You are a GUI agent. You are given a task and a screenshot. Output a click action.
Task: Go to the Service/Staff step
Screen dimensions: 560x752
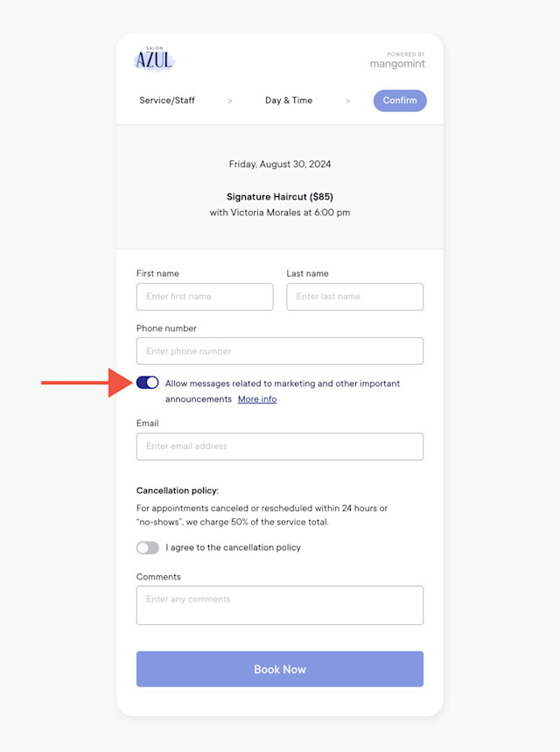(x=167, y=100)
